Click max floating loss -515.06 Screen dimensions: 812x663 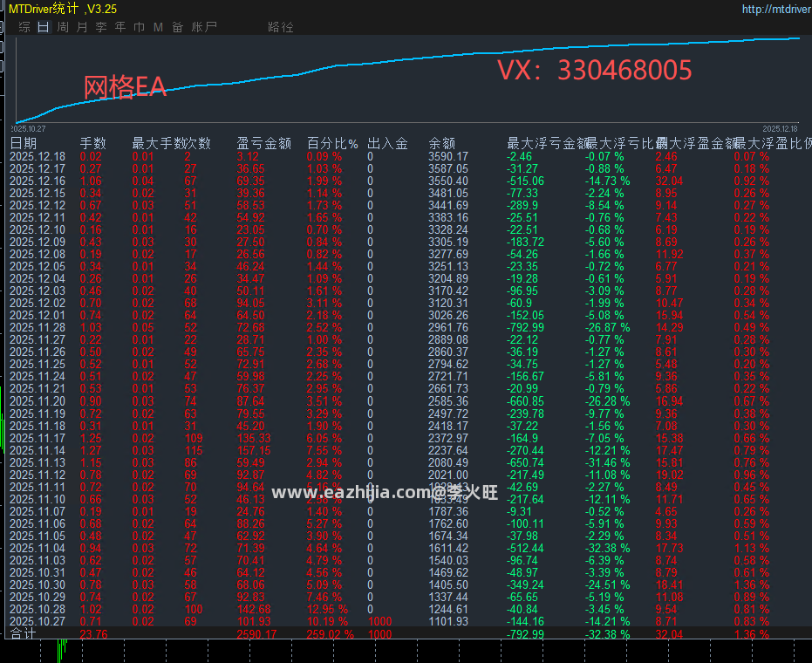[x=526, y=181]
